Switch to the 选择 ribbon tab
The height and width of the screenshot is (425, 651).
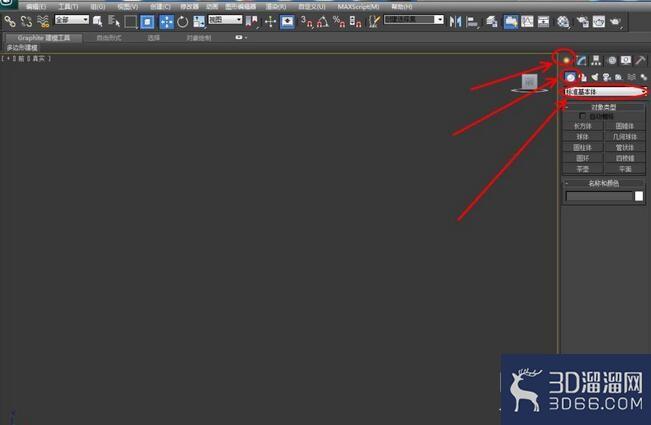pyautogui.click(x=153, y=38)
